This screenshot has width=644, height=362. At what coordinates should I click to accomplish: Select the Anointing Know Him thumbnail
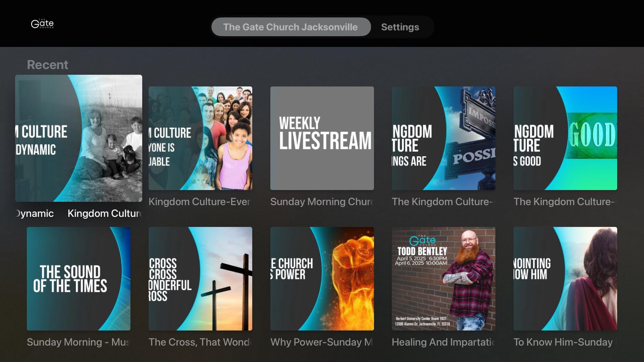[565, 279]
